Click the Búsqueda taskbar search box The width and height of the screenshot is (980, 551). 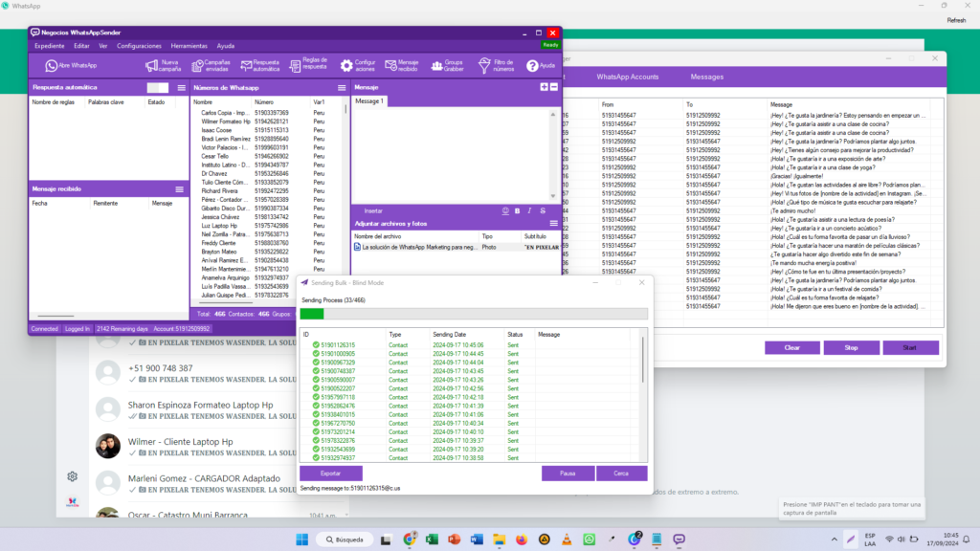345,540
